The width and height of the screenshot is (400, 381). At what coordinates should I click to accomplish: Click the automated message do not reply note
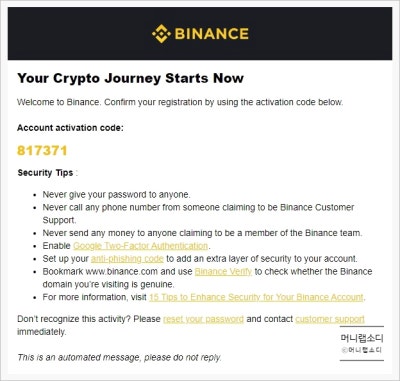(x=119, y=358)
